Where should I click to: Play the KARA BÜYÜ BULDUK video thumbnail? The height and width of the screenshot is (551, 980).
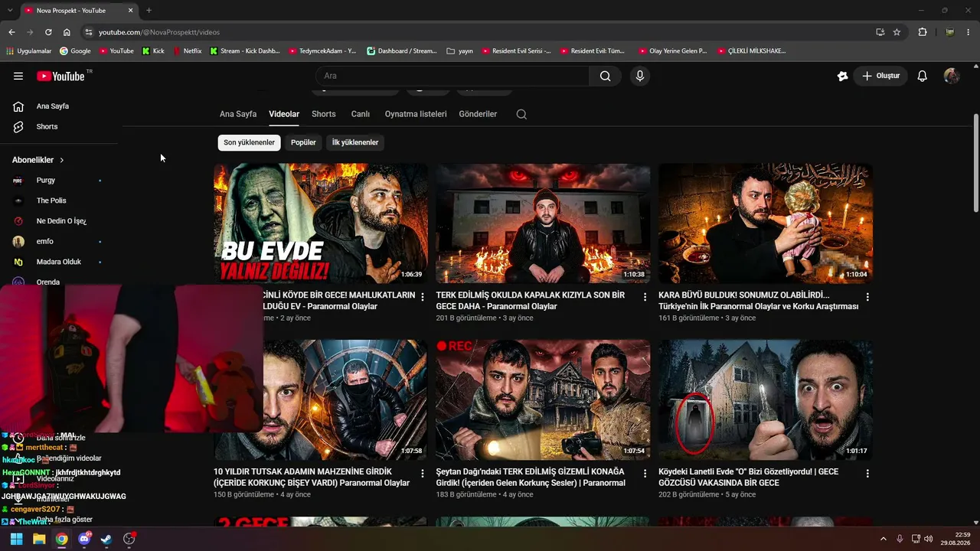pyautogui.click(x=766, y=223)
